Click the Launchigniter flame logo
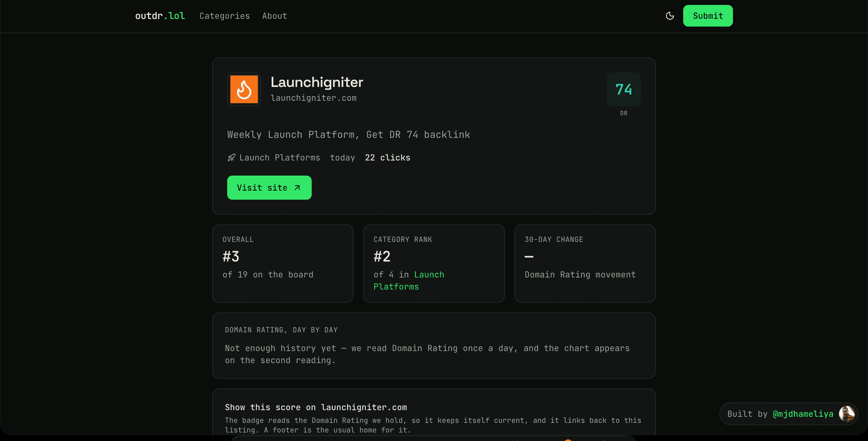 (244, 90)
